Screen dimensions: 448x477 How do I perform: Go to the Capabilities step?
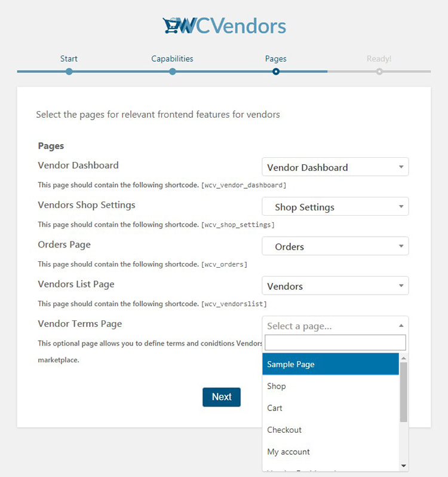(172, 59)
